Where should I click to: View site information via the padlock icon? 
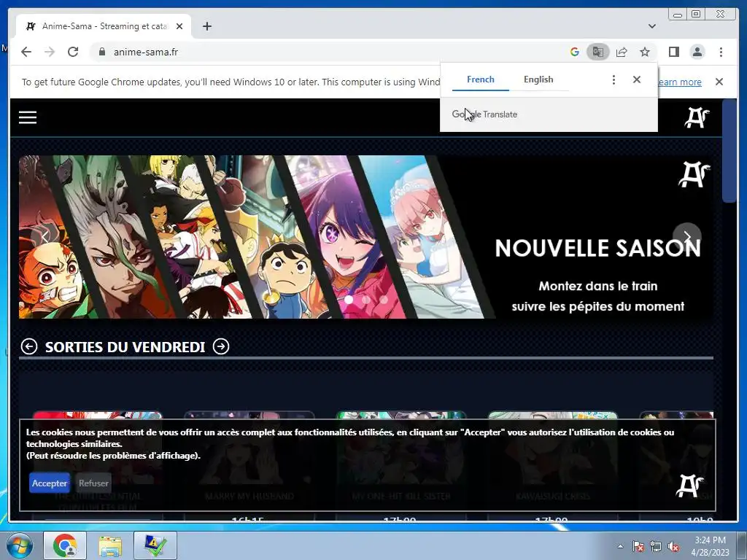coord(101,52)
